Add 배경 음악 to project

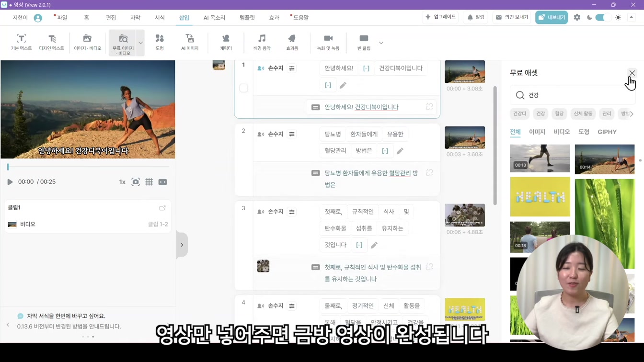point(262,43)
